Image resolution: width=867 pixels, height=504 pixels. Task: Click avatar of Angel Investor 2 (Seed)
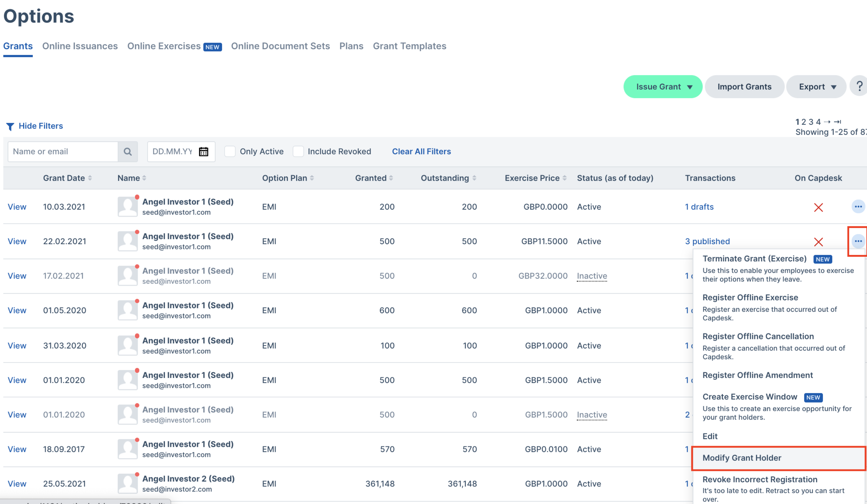(128, 483)
